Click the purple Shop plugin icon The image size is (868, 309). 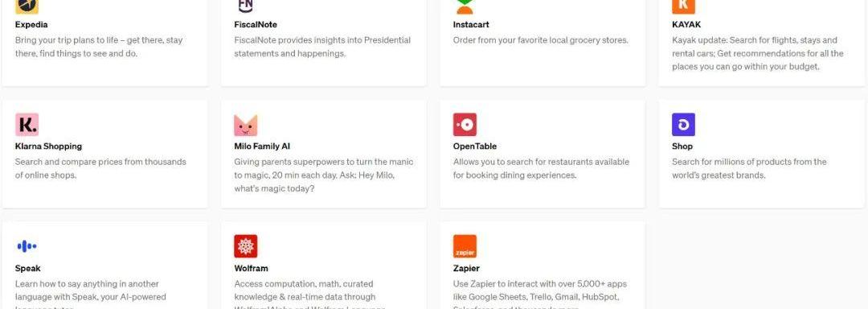pos(684,125)
